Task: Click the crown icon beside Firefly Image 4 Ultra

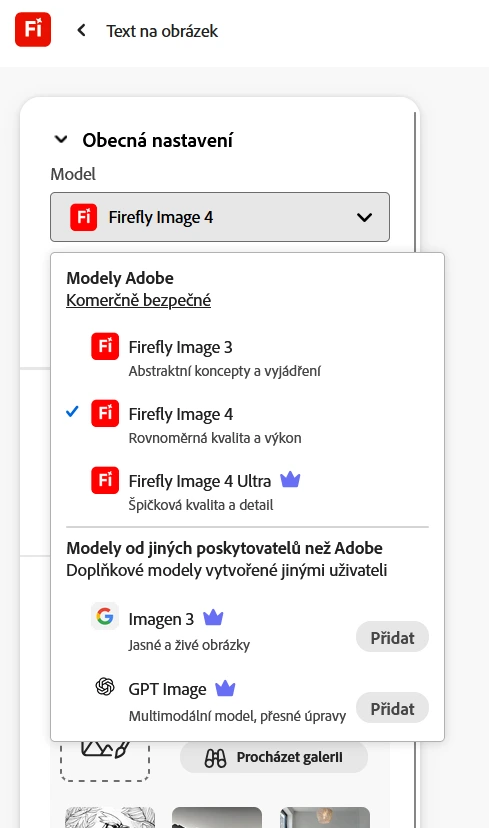Action: click(x=290, y=480)
